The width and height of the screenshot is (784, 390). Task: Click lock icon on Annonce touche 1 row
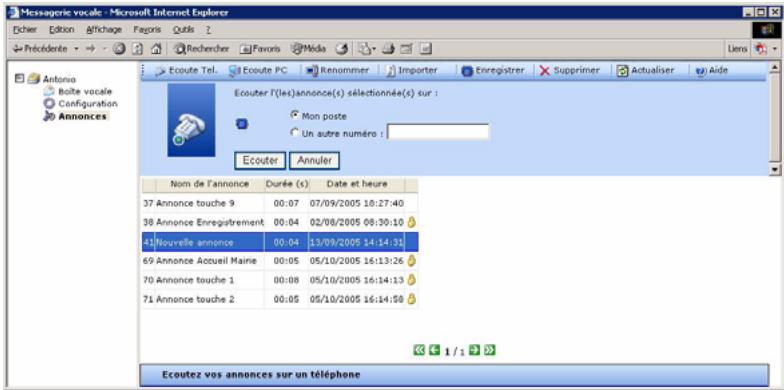[x=412, y=280]
